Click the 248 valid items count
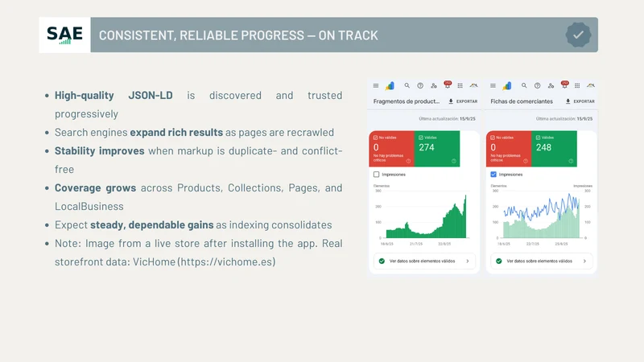Image resolution: width=644 pixels, height=362 pixels. tap(543, 147)
